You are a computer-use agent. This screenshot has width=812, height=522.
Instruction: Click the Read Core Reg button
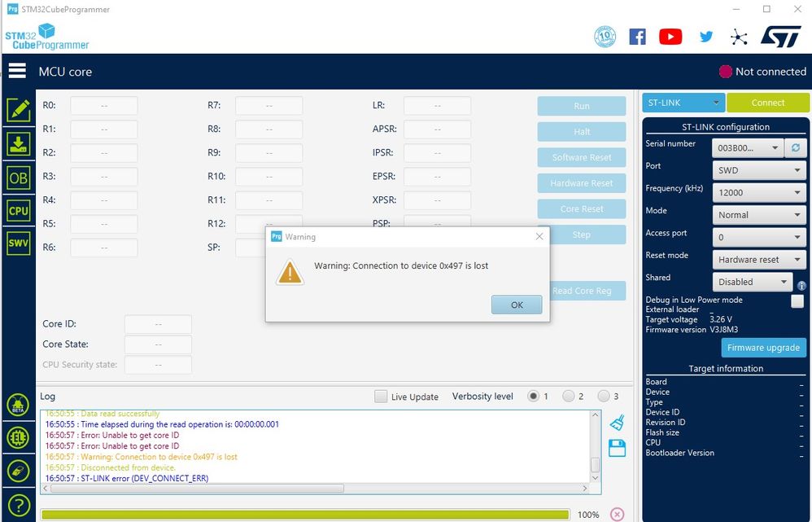pos(587,291)
